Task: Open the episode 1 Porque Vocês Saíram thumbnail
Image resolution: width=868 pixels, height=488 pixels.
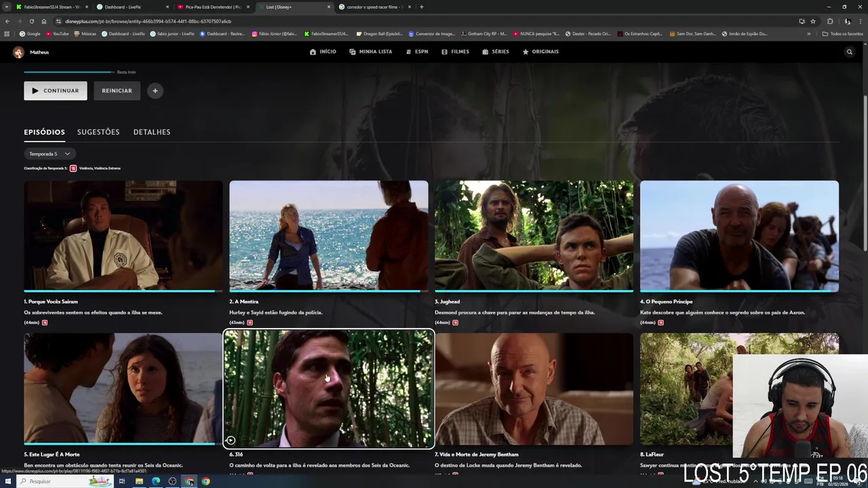Action: (x=123, y=236)
